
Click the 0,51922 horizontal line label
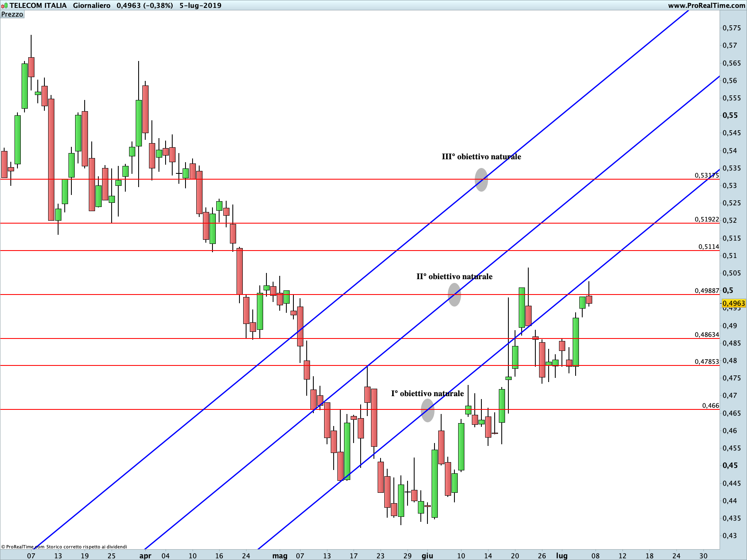(x=707, y=219)
